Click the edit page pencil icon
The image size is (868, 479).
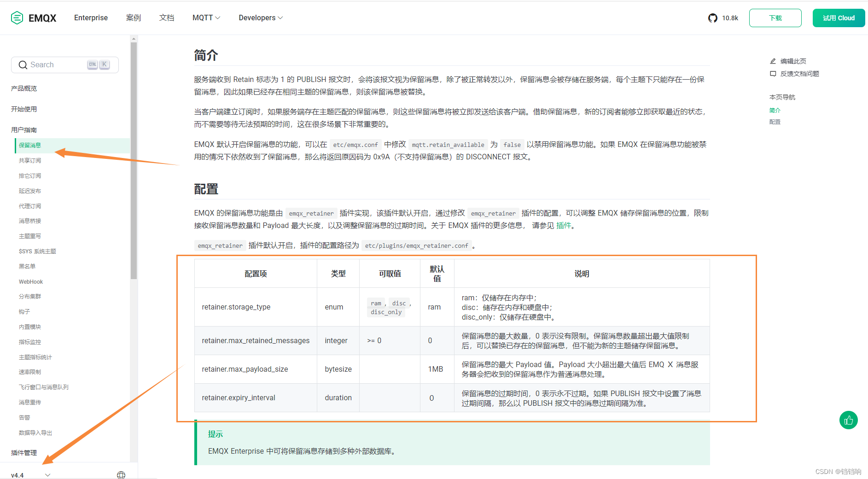(773, 61)
